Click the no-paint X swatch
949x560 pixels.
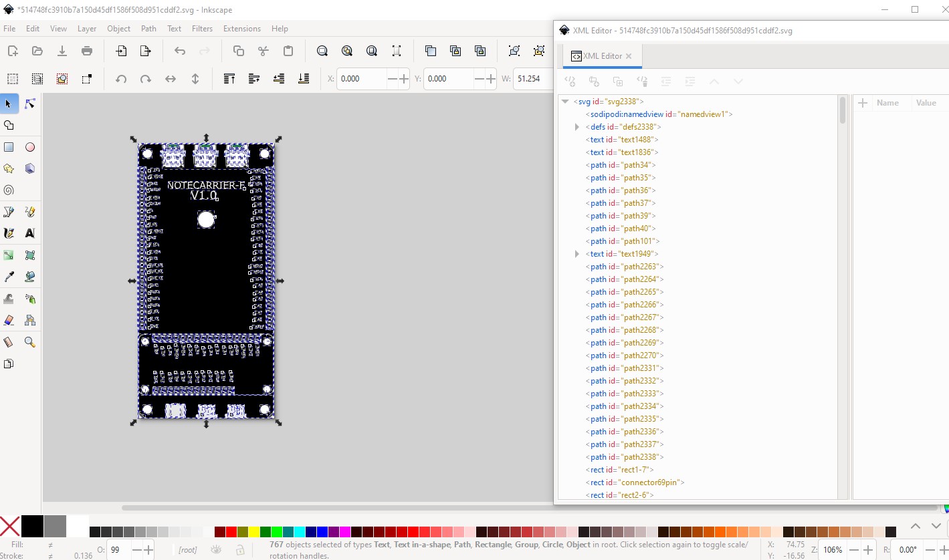point(10,526)
